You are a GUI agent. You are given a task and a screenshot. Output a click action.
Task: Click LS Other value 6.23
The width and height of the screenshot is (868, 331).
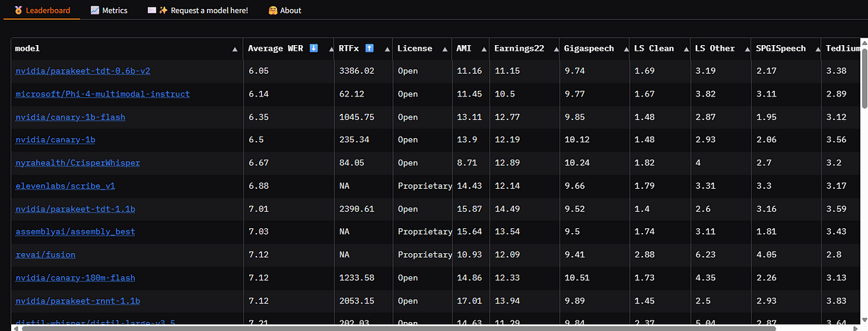705,255
